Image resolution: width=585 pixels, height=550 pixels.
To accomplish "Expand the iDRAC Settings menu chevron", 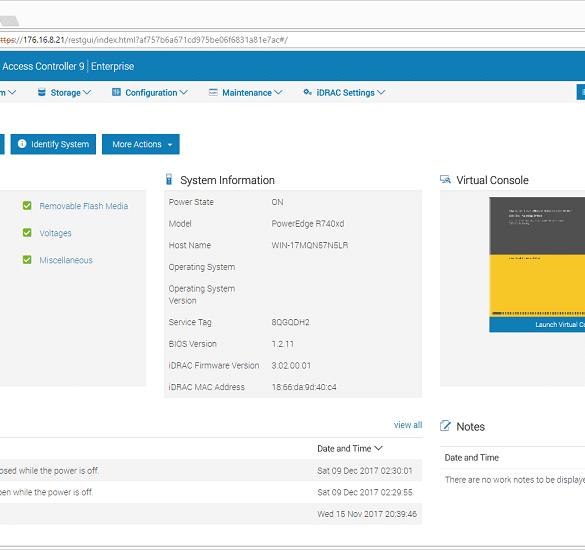I will click(381, 93).
